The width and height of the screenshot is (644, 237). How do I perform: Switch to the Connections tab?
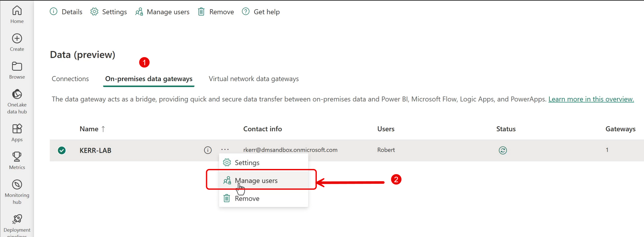(70, 79)
